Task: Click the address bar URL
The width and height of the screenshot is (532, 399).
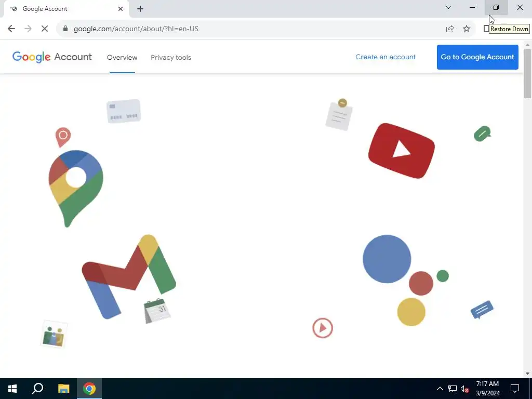Action: tap(136, 29)
